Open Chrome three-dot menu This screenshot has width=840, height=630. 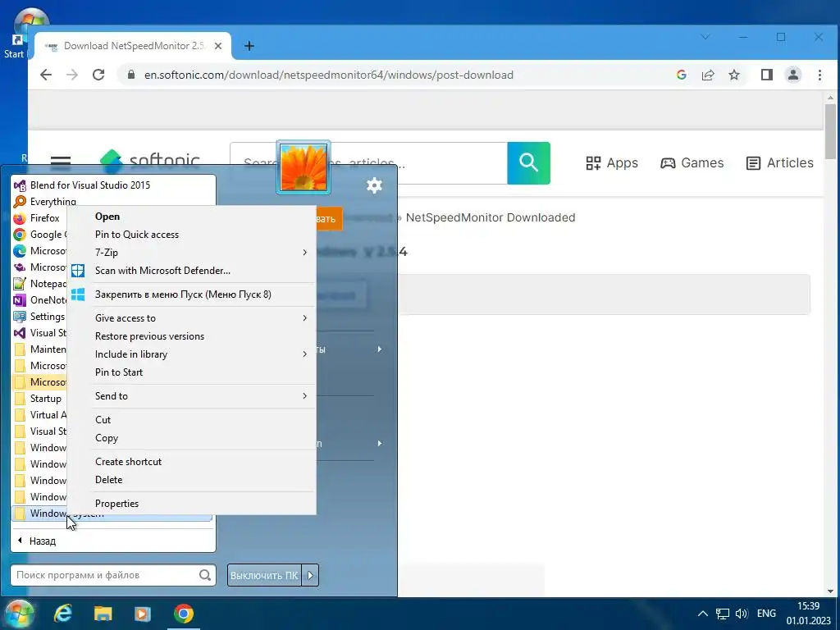click(819, 75)
